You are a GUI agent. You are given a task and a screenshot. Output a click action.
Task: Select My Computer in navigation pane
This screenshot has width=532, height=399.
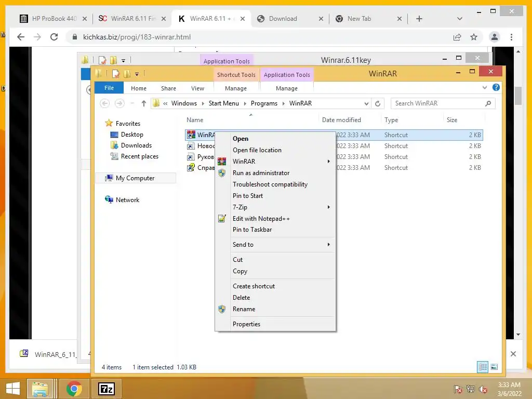(x=135, y=178)
